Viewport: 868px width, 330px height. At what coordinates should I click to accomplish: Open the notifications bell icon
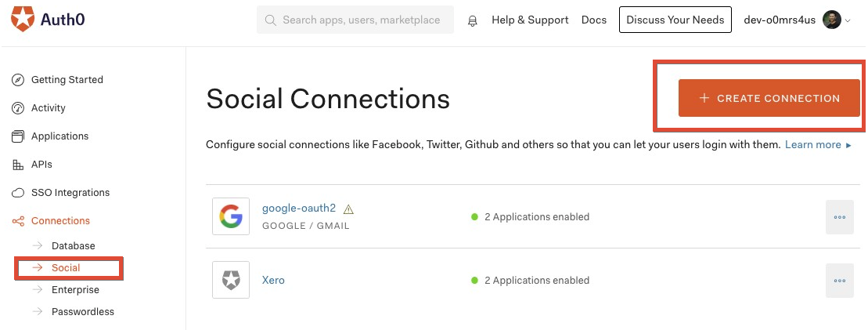[472, 20]
